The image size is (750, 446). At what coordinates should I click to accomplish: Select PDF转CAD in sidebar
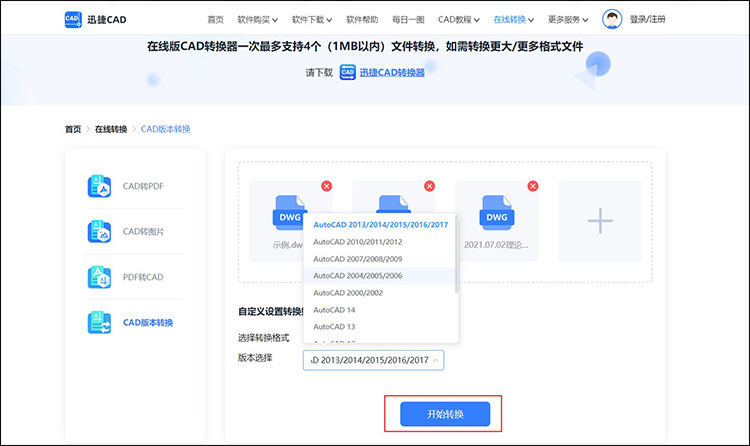pos(143,277)
